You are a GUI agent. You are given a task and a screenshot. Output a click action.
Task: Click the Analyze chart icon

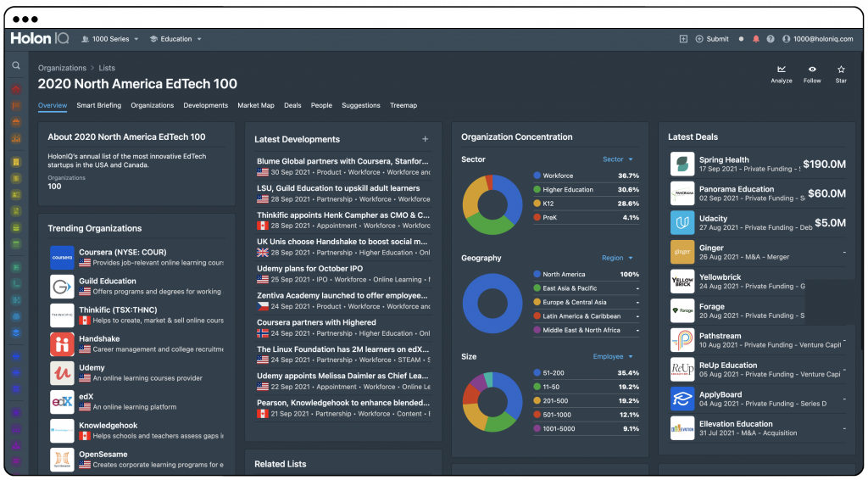[781, 70]
